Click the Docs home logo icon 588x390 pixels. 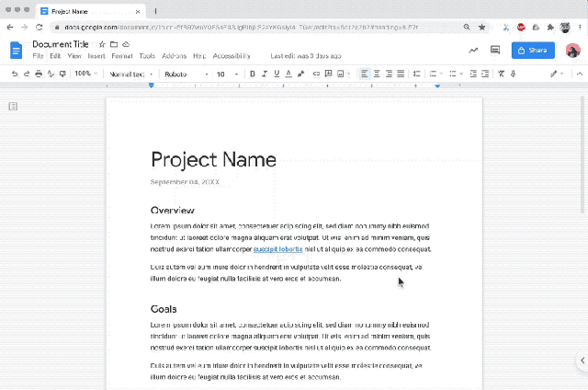click(x=16, y=50)
